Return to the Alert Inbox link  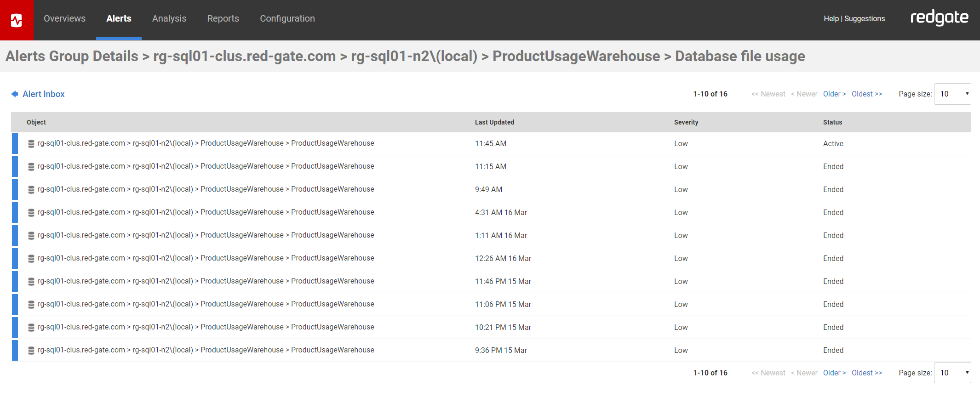44,94
